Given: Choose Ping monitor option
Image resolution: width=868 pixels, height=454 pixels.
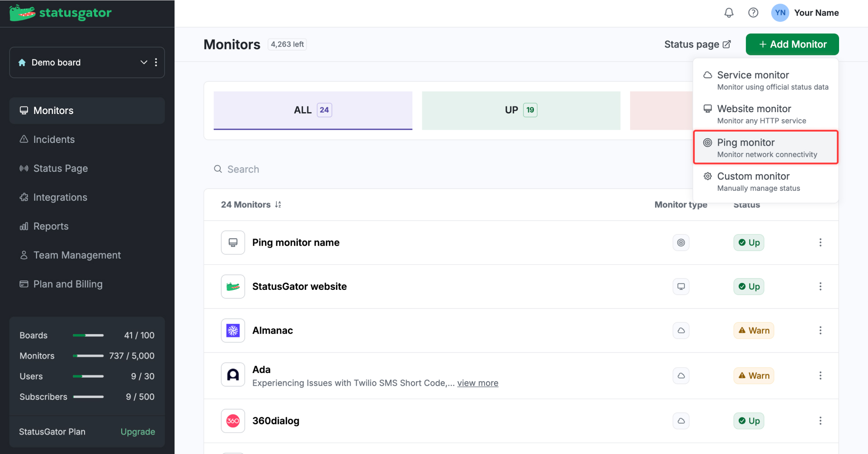Looking at the screenshot, I should pyautogui.click(x=765, y=147).
